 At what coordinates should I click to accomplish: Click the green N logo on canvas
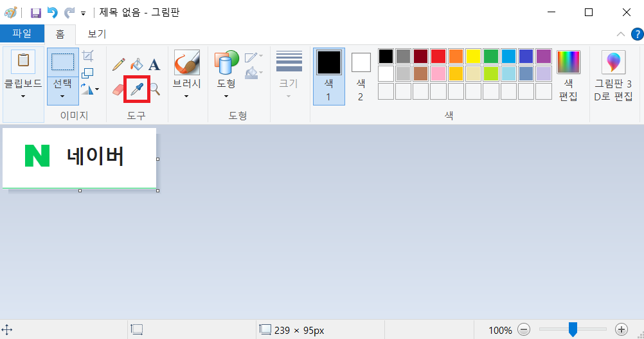click(37, 156)
